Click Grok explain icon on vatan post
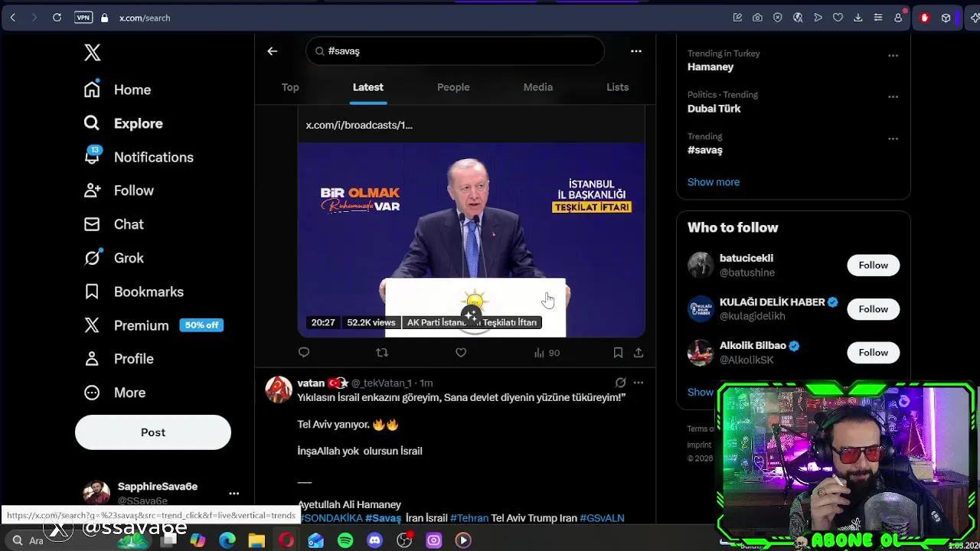The image size is (980, 551). pos(620,383)
